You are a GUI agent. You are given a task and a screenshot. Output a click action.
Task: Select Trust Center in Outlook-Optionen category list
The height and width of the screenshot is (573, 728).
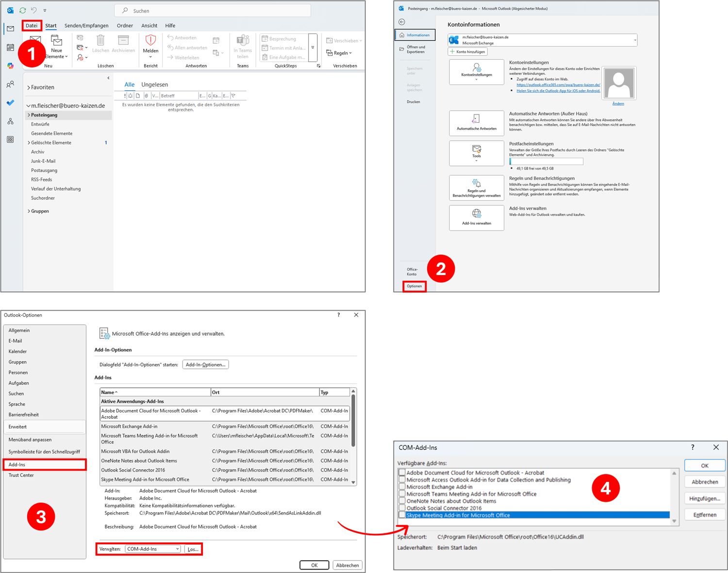coord(45,475)
